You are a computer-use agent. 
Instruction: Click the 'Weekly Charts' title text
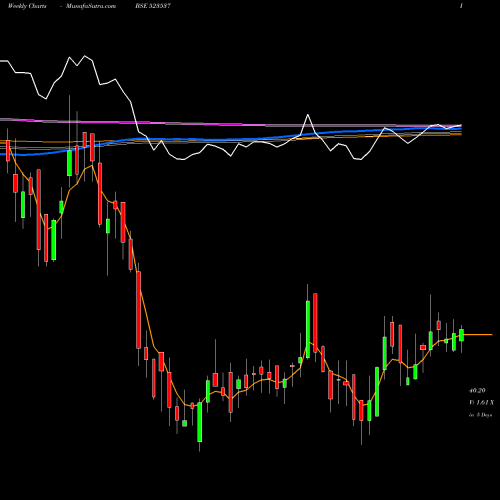click(x=27, y=6)
